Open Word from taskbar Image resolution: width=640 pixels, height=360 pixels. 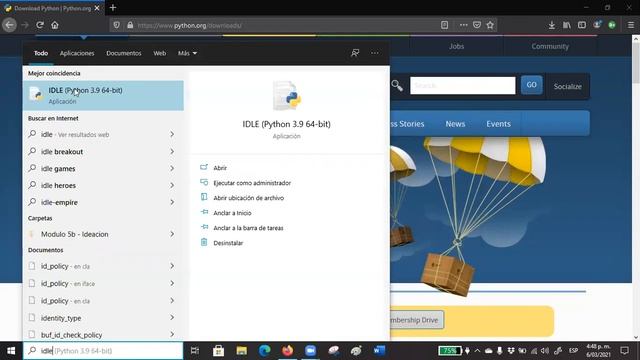(379, 351)
